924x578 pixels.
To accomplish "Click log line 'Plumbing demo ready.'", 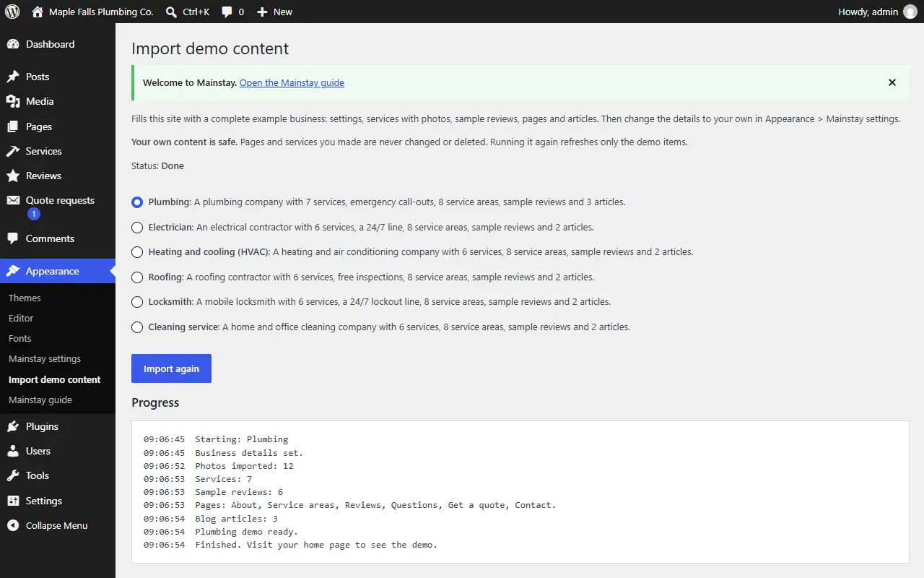I will click(246, 532).
